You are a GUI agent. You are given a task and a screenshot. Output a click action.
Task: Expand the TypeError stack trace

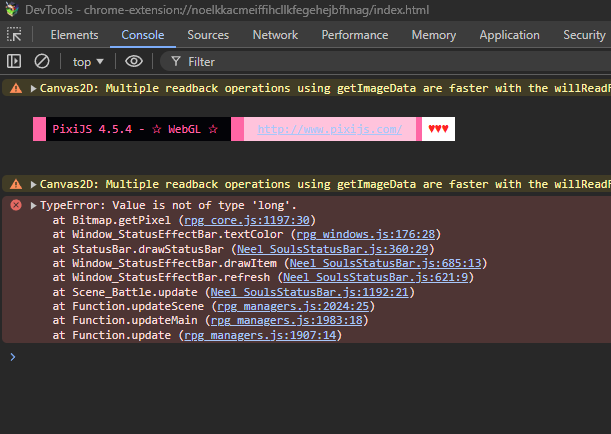[34, 205]
